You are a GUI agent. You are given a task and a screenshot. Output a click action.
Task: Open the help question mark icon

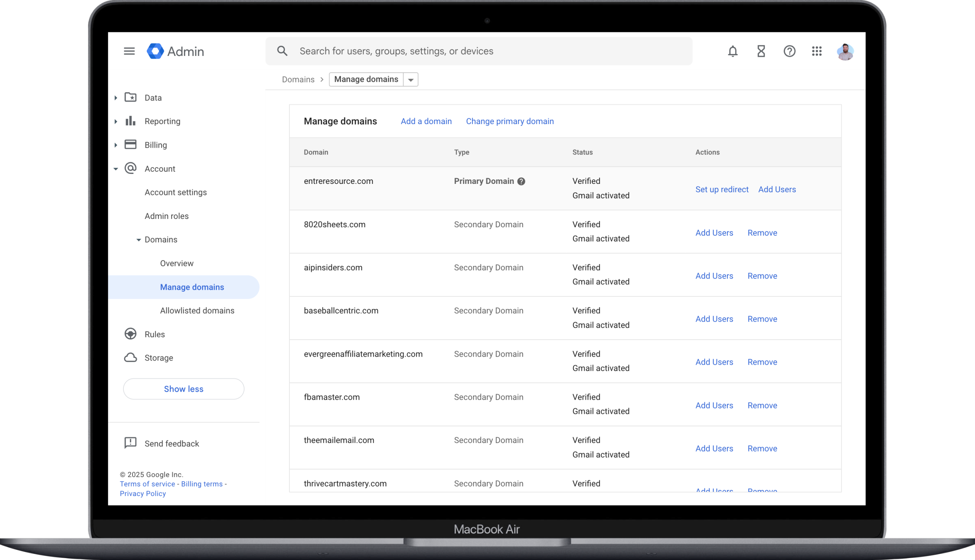click(x=789, y=51)
